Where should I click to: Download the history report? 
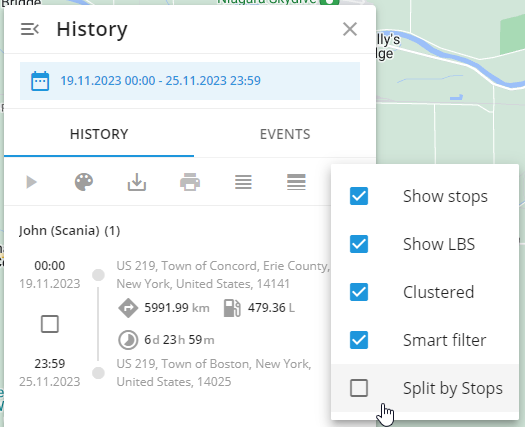[x=137, y=183]
